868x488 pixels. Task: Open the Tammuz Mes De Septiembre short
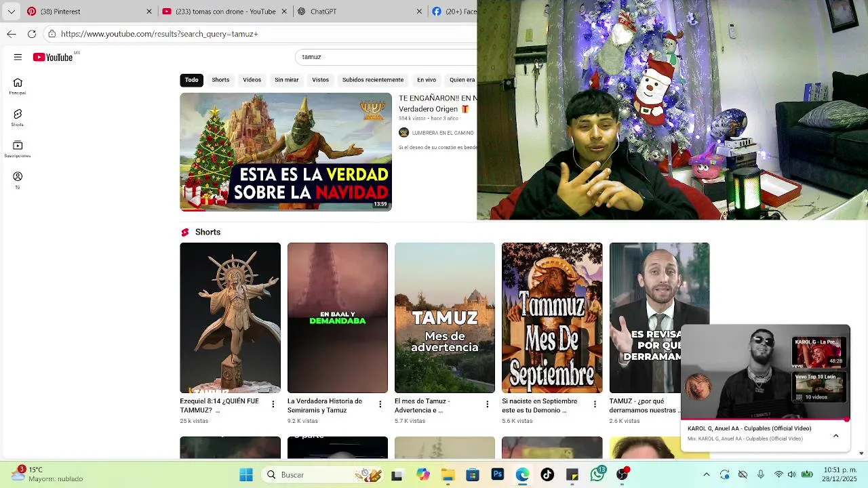[552, 318]
